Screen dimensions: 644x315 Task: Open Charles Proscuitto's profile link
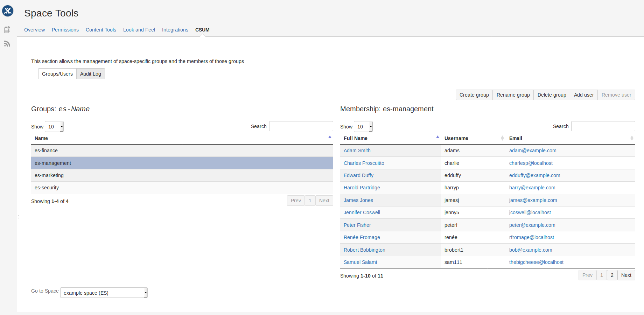364,163
